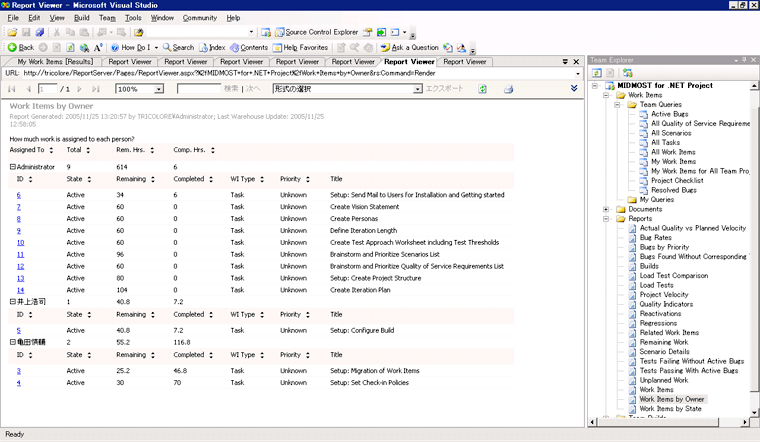Viewport: 760px width, 442px height.
Task: Click the font size A icon
Action: [98, 47]
